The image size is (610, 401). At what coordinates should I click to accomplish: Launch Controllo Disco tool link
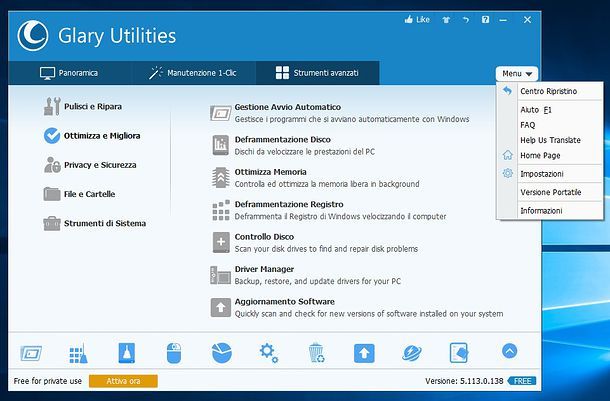(264, 236)
